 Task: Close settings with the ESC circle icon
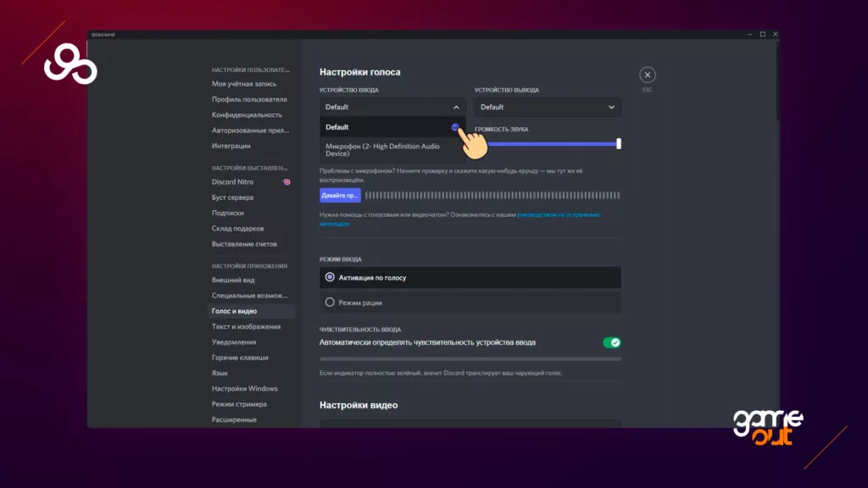point(647,75)
